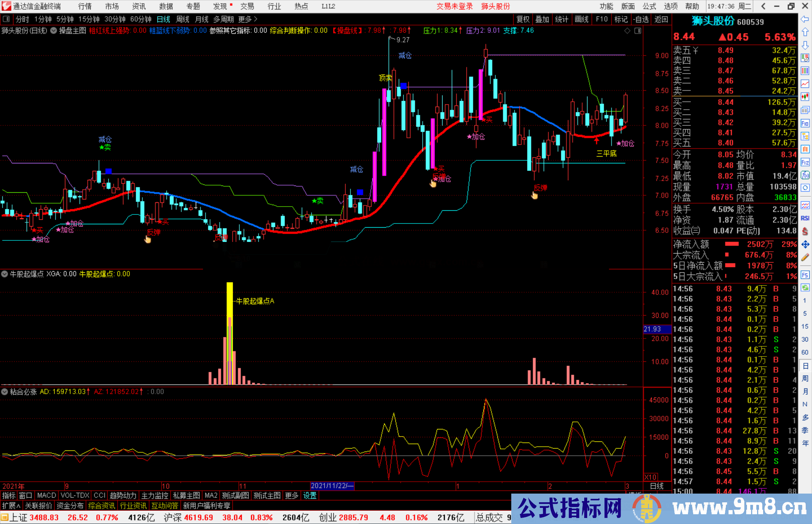Open the 更多 indicator tabs dropdown
This screenshot has width=812, height=524.
click(291, 495)
